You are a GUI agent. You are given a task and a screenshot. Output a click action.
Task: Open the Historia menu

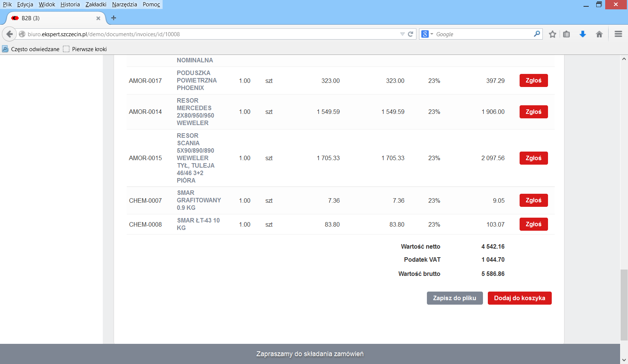pyautogui.click(x=70, y=4)
